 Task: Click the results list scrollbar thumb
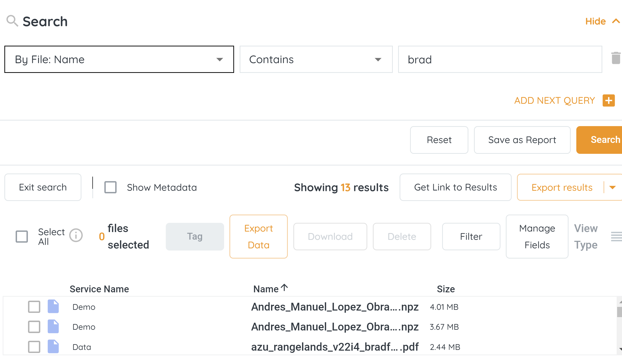(x=619, y=312)
